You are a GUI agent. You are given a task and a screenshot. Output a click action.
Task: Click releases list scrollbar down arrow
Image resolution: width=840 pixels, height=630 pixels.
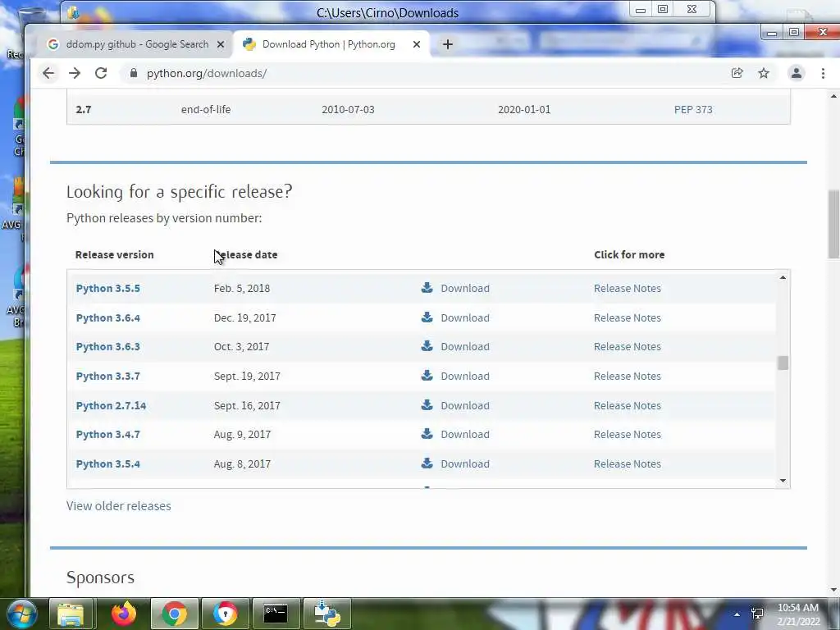point(783,481)
